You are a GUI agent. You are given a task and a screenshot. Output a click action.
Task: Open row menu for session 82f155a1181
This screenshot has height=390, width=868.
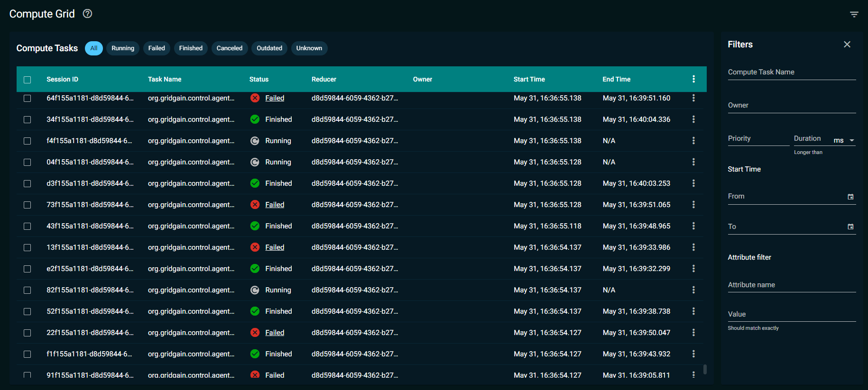pos(693,290)
